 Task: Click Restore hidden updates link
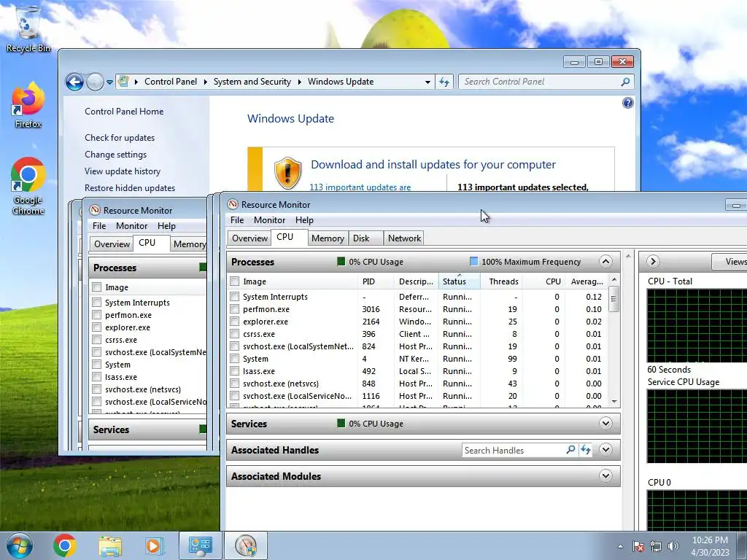130,187
